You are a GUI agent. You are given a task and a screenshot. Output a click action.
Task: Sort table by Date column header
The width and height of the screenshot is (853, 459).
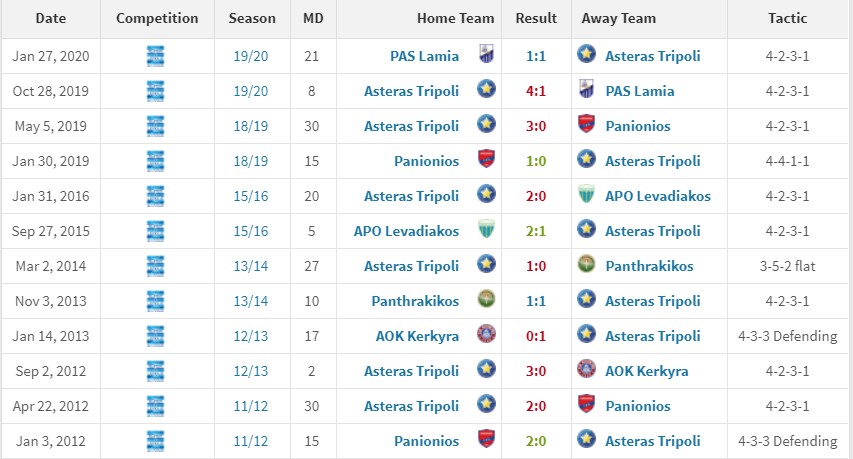pyautogui.click(x=50, y=18)
